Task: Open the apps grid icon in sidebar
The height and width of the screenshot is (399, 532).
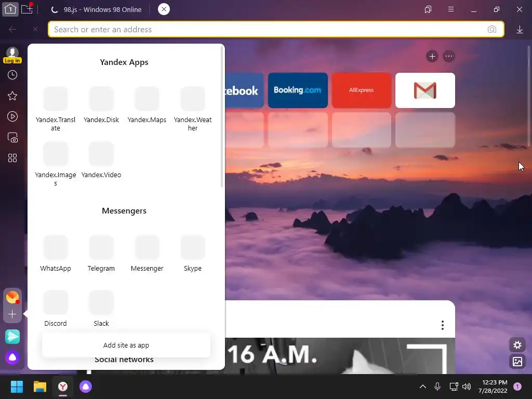Action: 12,158
